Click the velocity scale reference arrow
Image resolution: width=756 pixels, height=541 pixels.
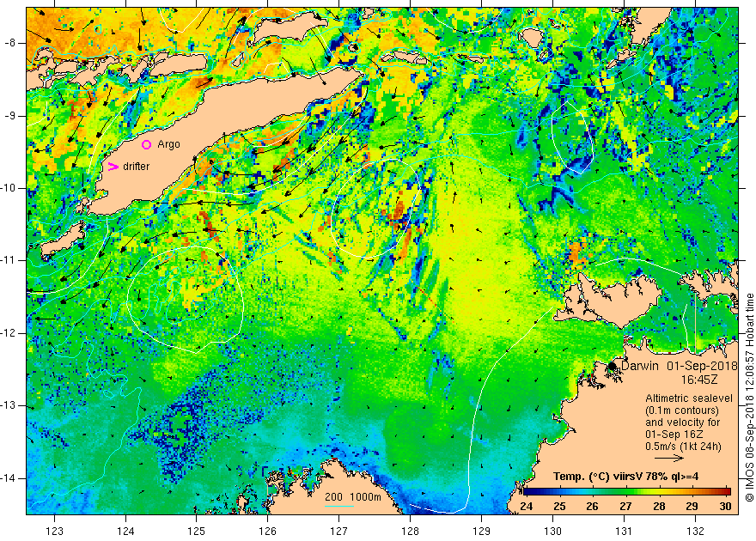point(669,459)
